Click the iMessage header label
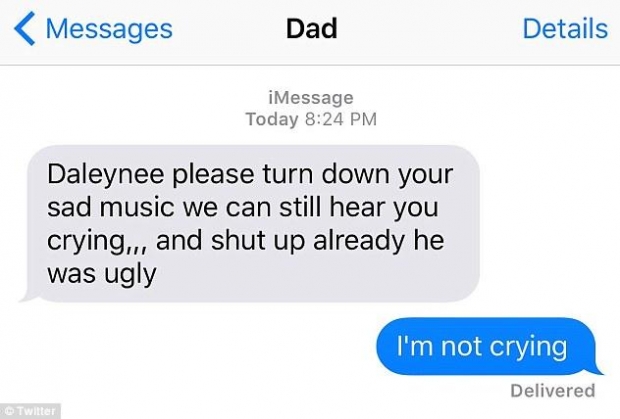Viewport: 620px width, 419px height. 311,97
